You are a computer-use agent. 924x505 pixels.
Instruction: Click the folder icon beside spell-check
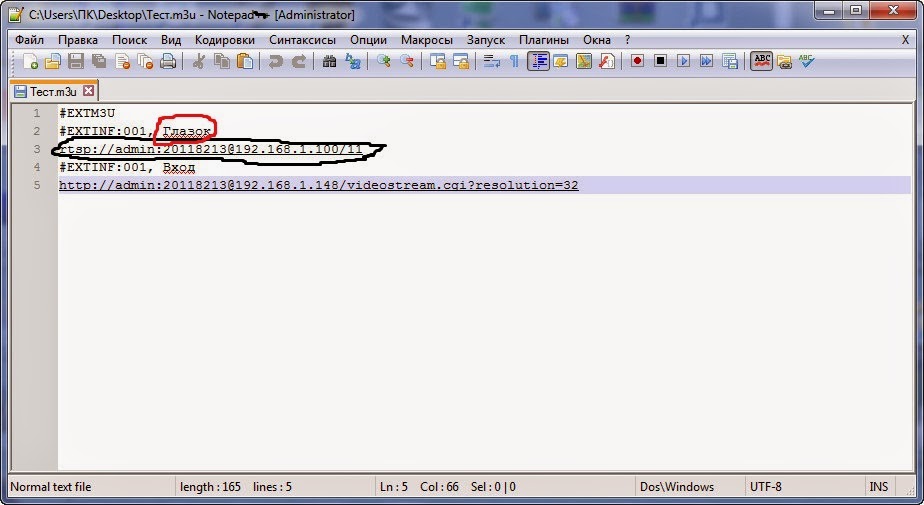784,61
